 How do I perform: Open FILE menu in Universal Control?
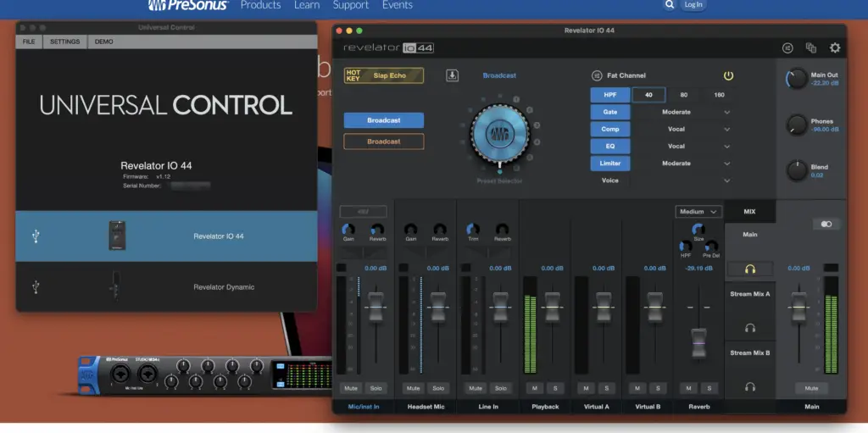point(29,42)
